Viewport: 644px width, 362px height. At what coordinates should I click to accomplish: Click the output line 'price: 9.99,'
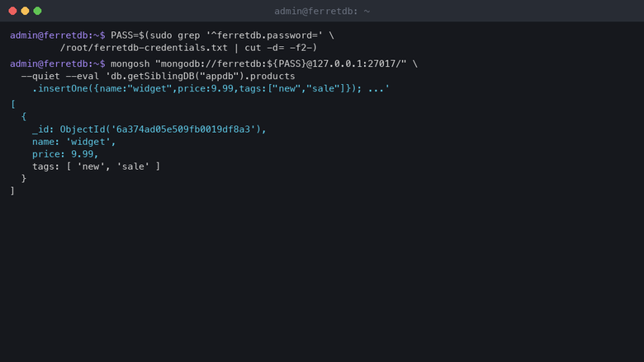[x=65, y=154]
